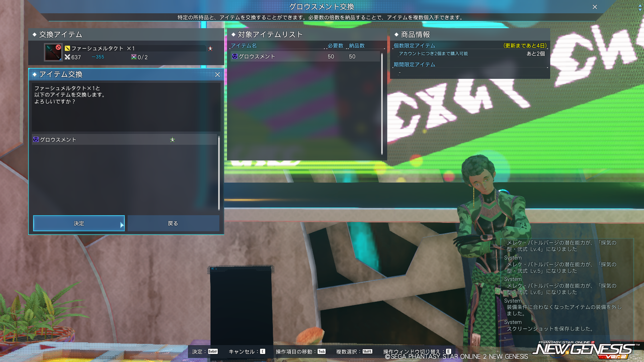Screen dimensions: 644x362
Task: Click the yellow rarity icon beside ファーシュメルタクト
Action: pos(67,48)
